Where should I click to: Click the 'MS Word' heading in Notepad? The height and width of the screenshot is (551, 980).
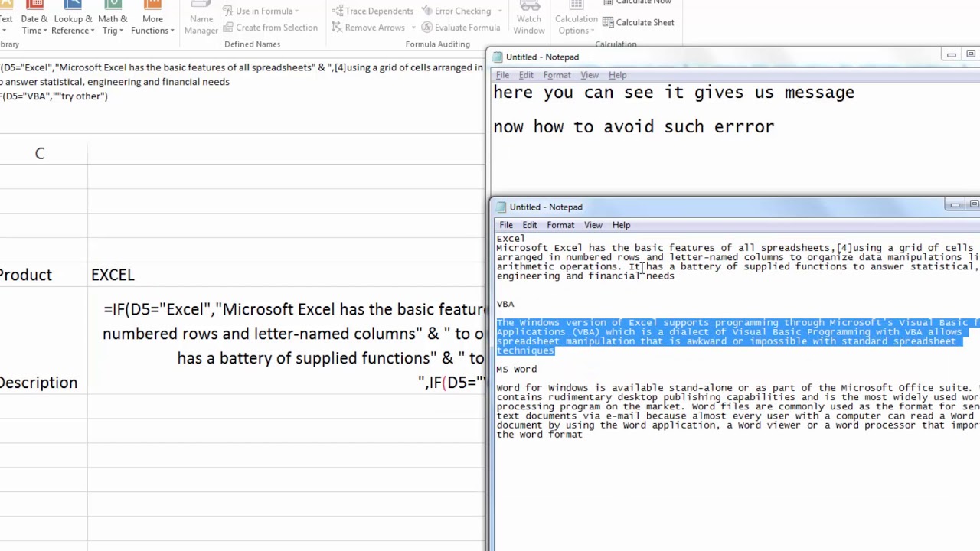click(517, 369)
